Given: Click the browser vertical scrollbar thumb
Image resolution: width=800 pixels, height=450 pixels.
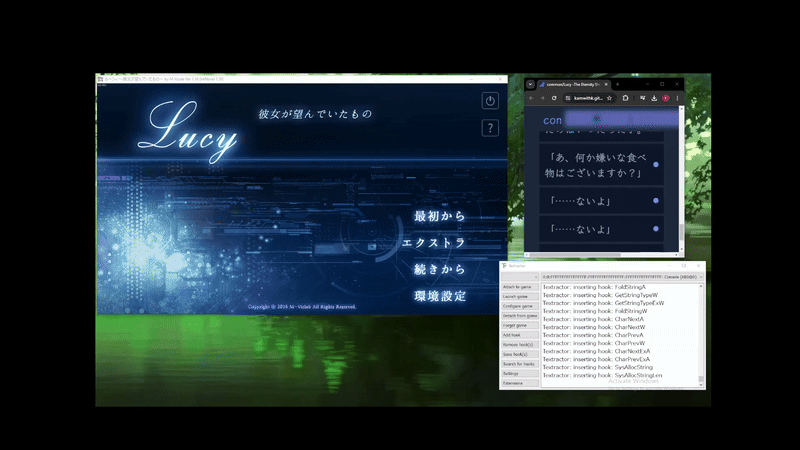Looking at the screenshot, I should pos(681,232).
